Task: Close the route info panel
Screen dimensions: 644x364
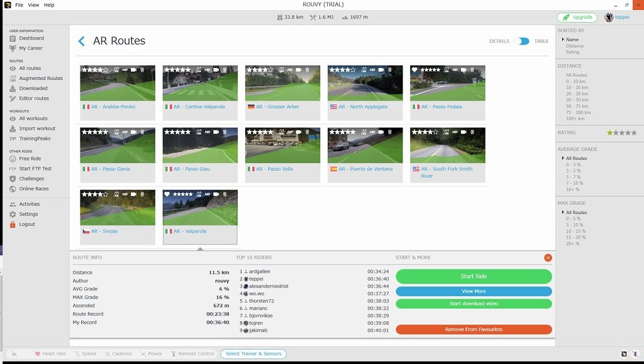Action: (x=548, y=258)
